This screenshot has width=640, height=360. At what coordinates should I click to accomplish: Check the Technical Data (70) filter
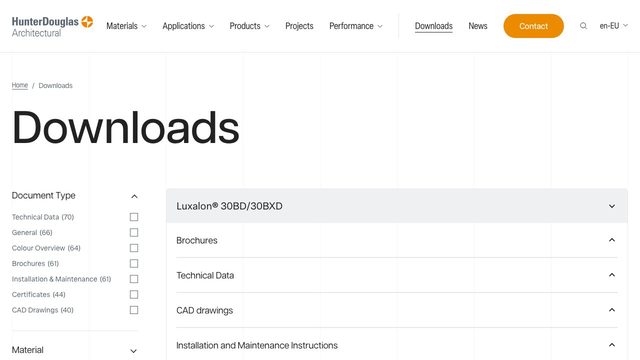tap(134, 217)
